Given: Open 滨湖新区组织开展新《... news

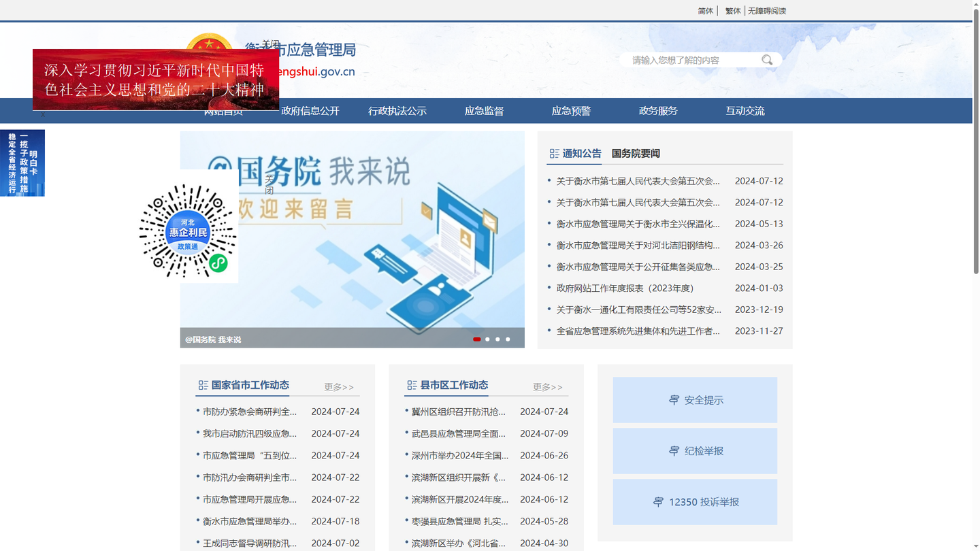Looking at the screenshot, I should click(459, 478).
